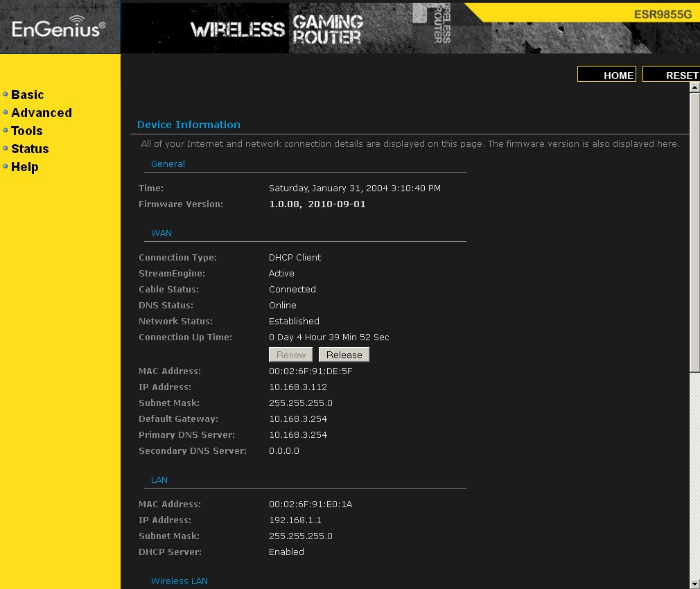Click the Wireless LAN section label
This screenshot has height=589, width=700.
click(x=180, y=581)
